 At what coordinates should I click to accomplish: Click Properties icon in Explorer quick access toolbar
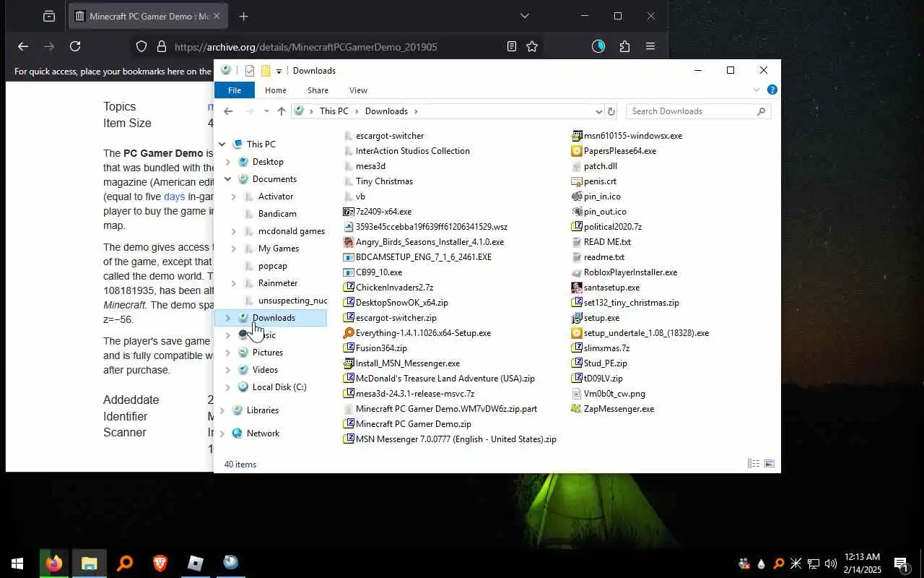[250, 70]
